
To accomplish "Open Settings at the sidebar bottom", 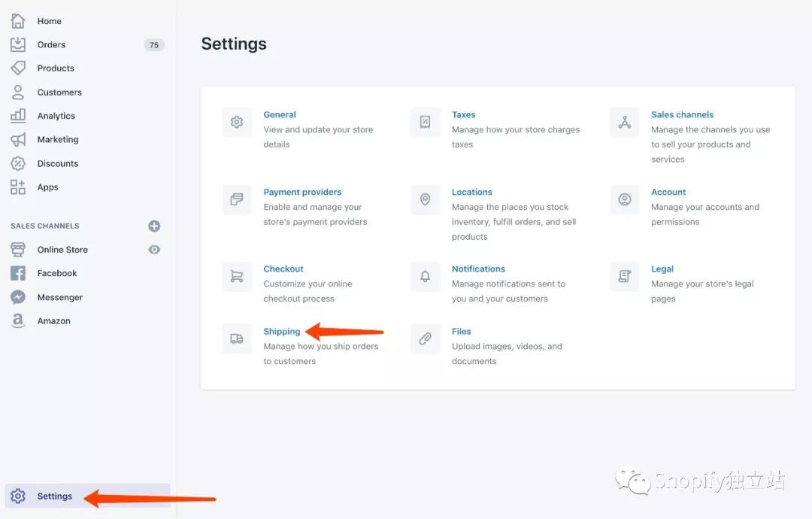I will point(55,496).
